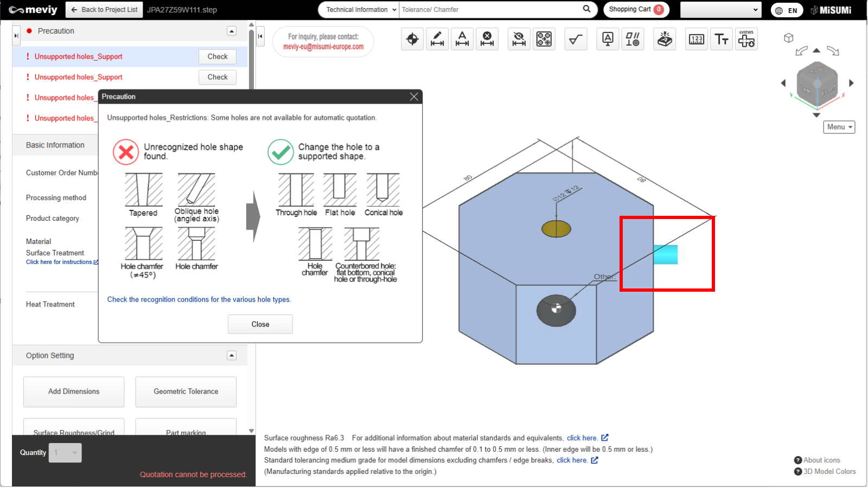This screenshot has height=488, width=868.
Task: Rotate the view cube to the right
Action: click(x=851, y=83)
